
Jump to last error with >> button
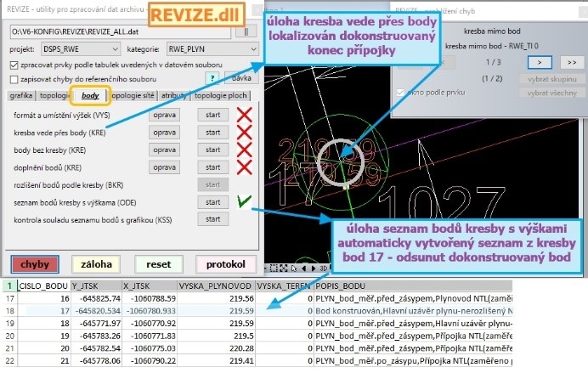click(572, 62)
